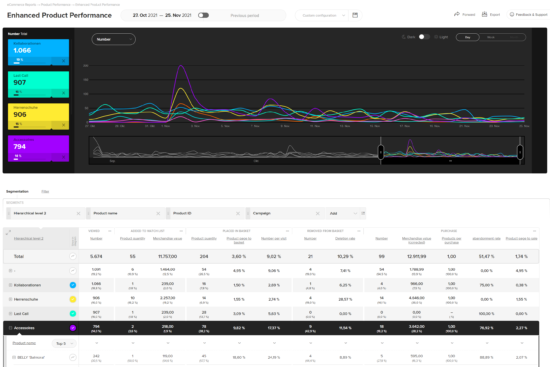Collapse the ADDED TO WATCHLIST column group
This screenshot has width=550, height=367.
pos(181,231)
